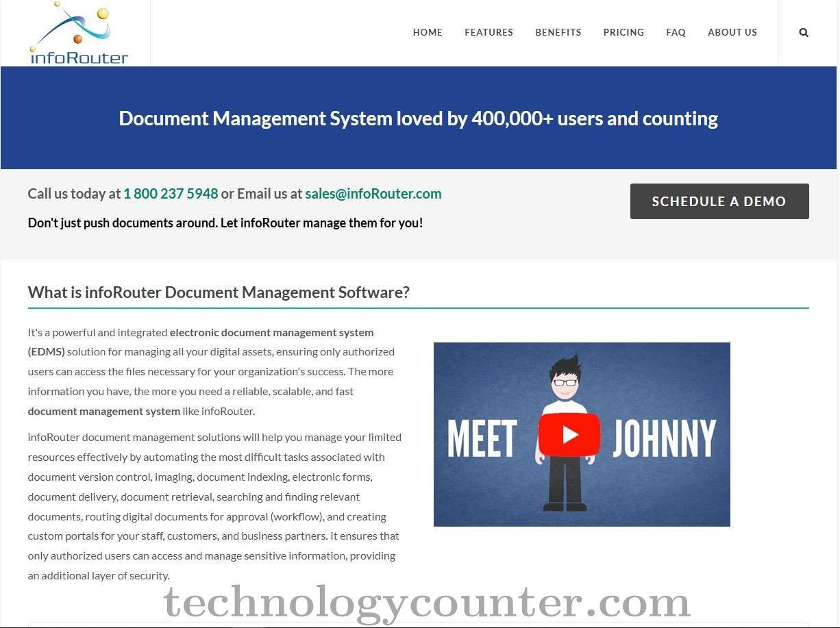
Task: Open the search magnifier icon
Action: click(804, 32)
